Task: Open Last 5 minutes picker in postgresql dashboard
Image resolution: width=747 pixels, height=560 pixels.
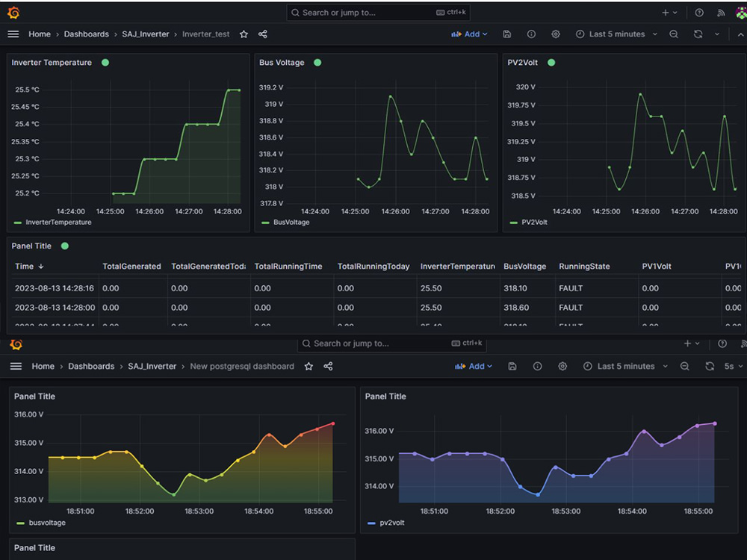Action: click(x=625, y=366)
